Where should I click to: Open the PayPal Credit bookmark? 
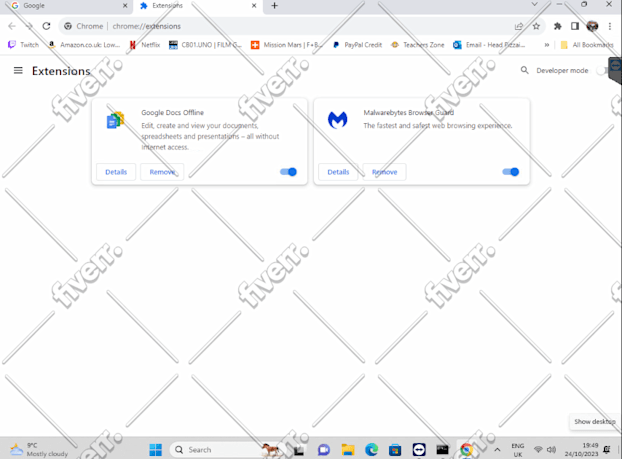pos(357,45)
